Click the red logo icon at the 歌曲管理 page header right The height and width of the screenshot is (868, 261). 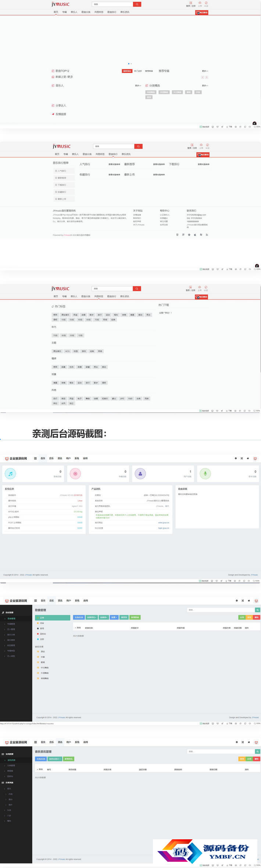point(256,600)
